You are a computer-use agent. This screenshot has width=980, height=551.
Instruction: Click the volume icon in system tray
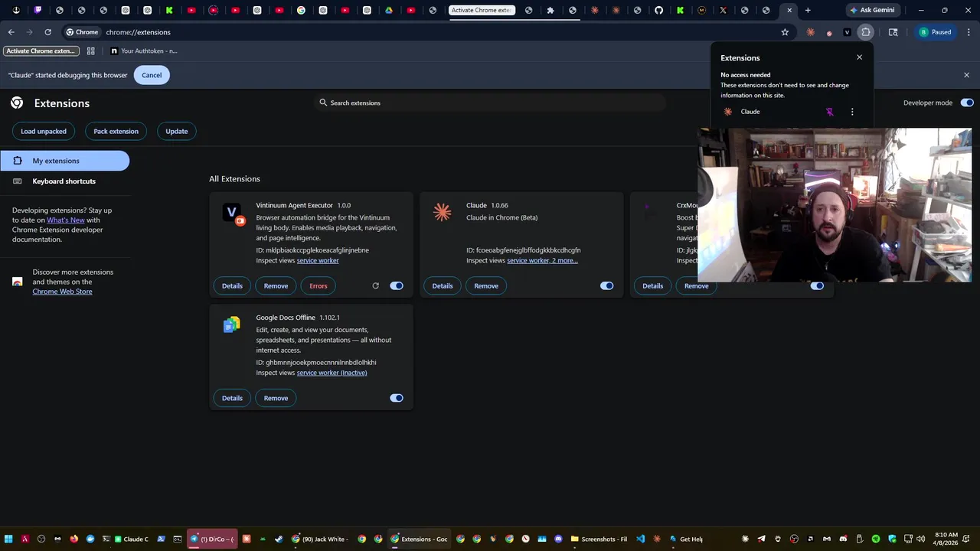click(920, 539)
